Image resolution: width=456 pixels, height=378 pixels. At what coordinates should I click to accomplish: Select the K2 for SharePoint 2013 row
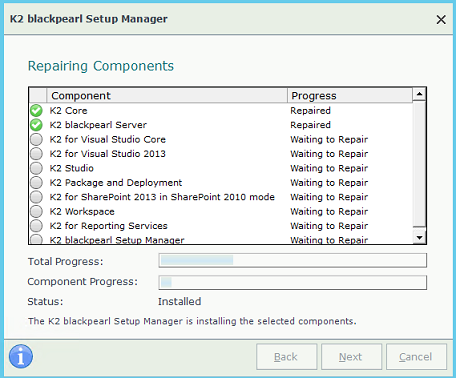coord(221,197)
